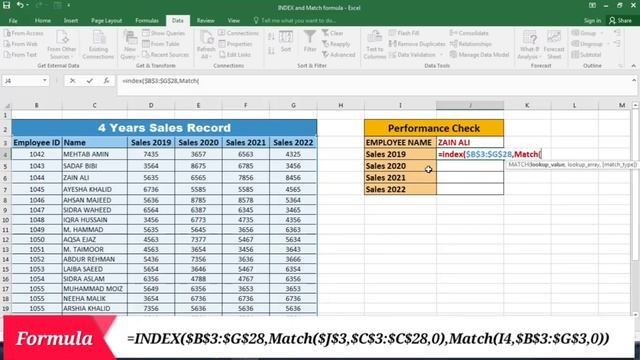Image resolution: width=640 pixels, height=360 pixels.
Task: Click Recent Sources option
Action: click(x=166, y=54)
